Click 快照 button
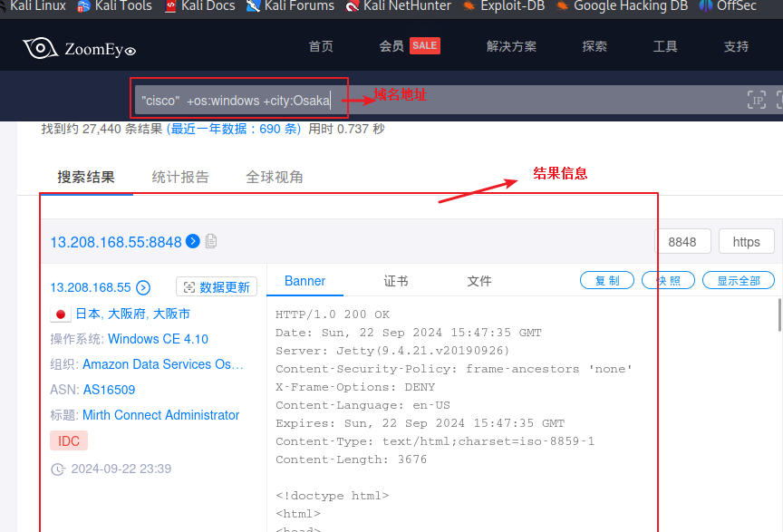 (668, 280)
